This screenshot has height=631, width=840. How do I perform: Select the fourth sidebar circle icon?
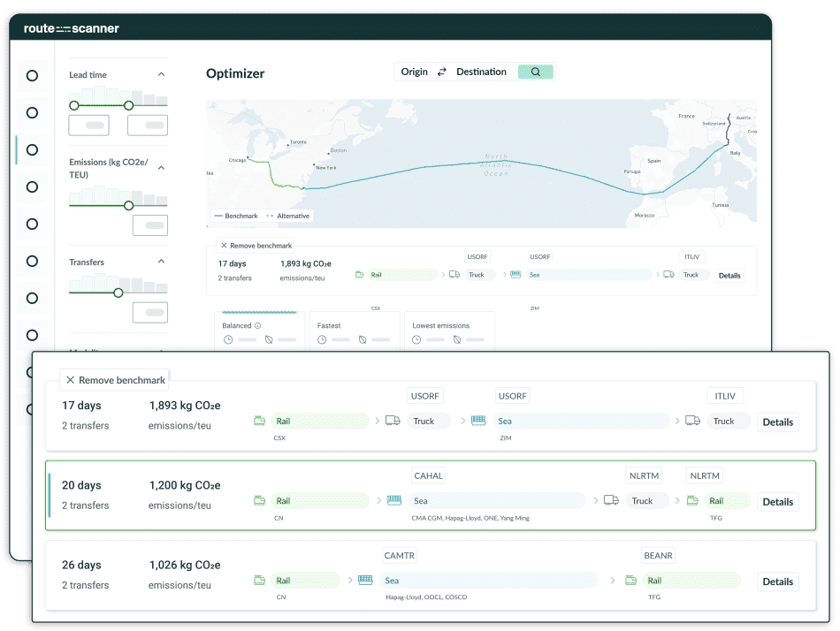pos(32,187)
